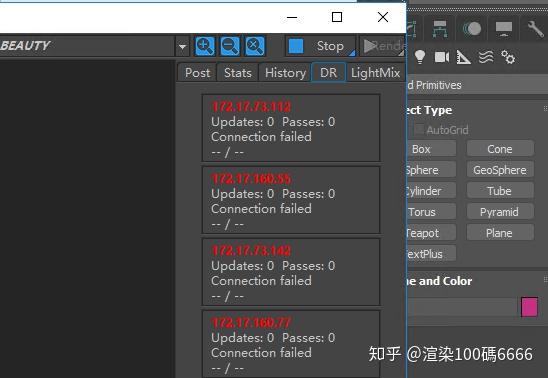This screenshot has height=378, width=548.
Task: Select the Helpers category ruler icon
Action: [463, 57]
